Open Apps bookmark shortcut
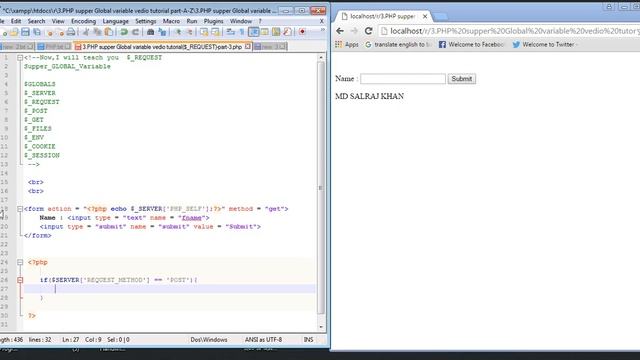 point(347,44)
